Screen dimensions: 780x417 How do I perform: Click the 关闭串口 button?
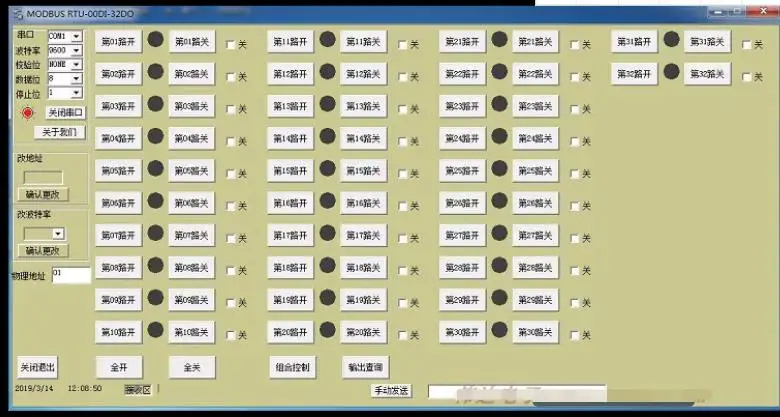66,112
